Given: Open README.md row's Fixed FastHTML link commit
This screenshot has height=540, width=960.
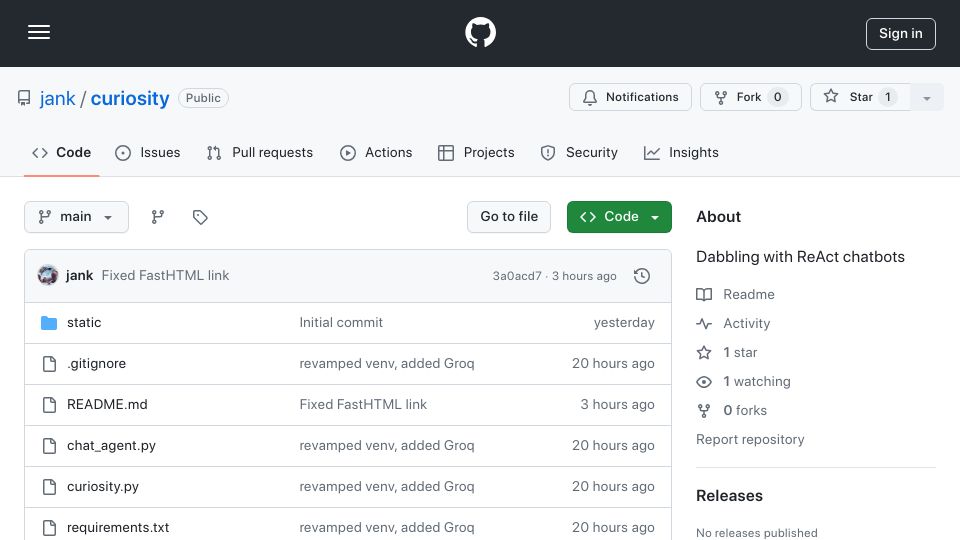Looking at the screenshot, I should tap(363, 405).
